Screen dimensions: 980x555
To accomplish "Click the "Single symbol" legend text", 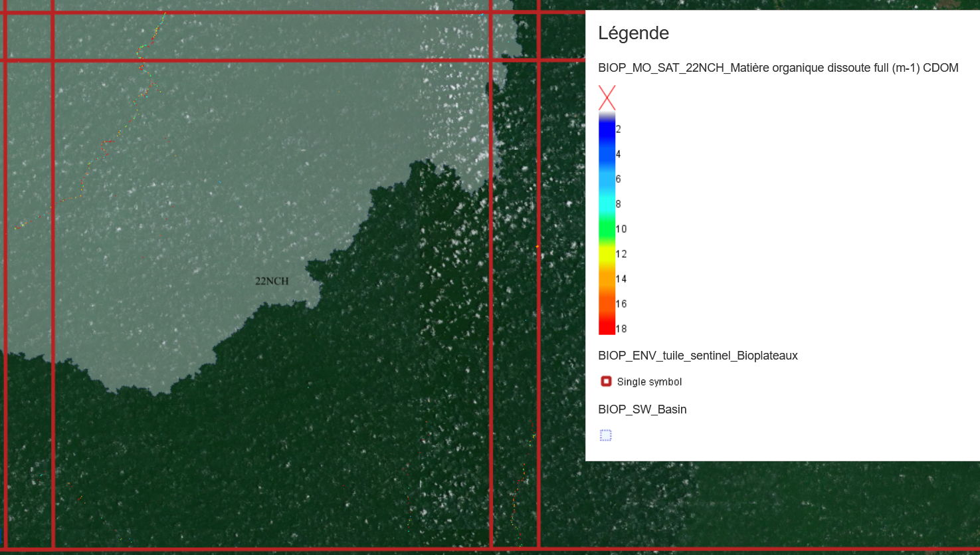I will coord(649,382).
